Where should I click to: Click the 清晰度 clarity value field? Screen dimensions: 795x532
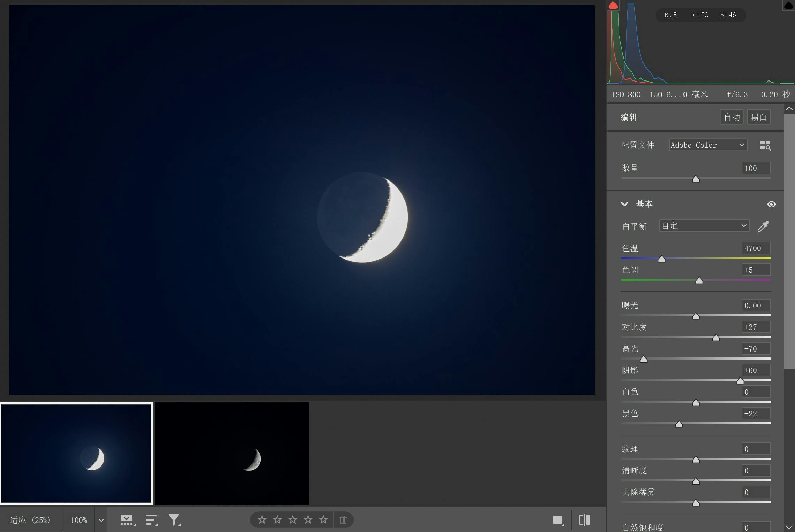coord(756,471)
